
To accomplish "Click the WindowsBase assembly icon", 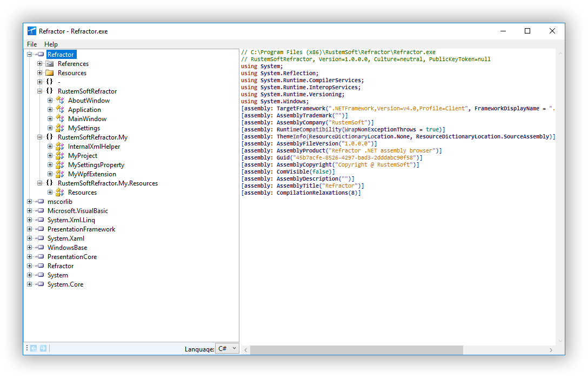I will 40,247.
